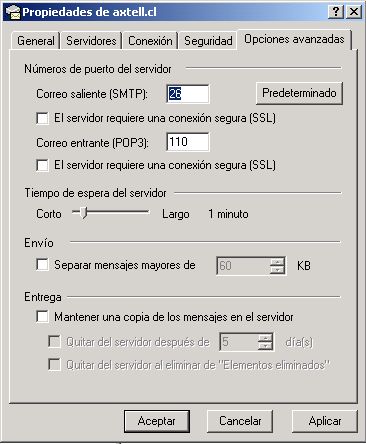Increase the KB message size spinner
This screenshot has width=366, height=444.
(277, 262)
